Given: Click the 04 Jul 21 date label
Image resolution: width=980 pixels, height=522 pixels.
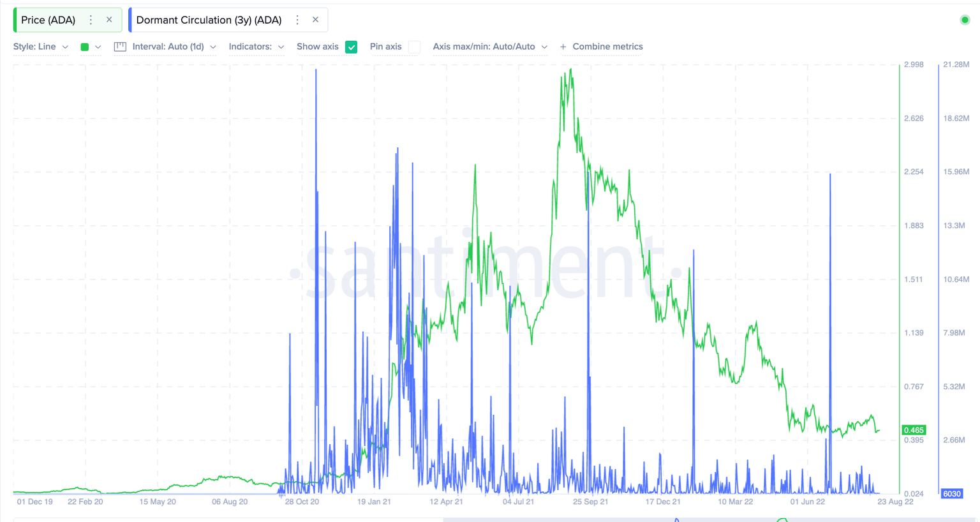Looking at the screenshot, I should tap(518, 502).
